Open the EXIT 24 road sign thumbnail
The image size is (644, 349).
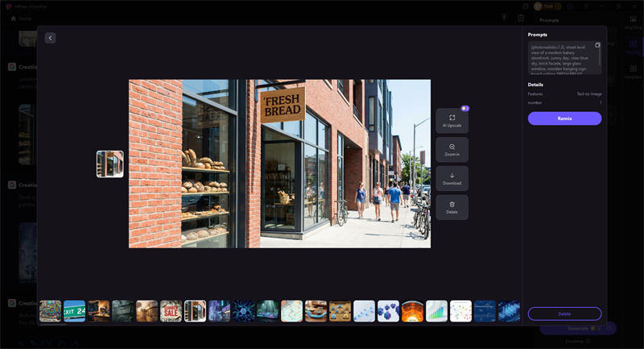74,311
